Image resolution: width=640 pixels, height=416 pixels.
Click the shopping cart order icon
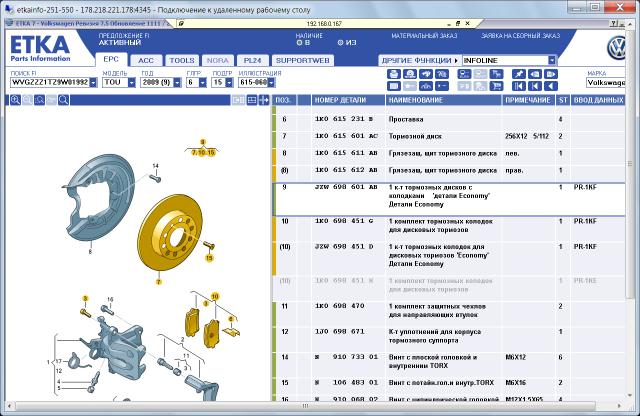tap(496, 86)
